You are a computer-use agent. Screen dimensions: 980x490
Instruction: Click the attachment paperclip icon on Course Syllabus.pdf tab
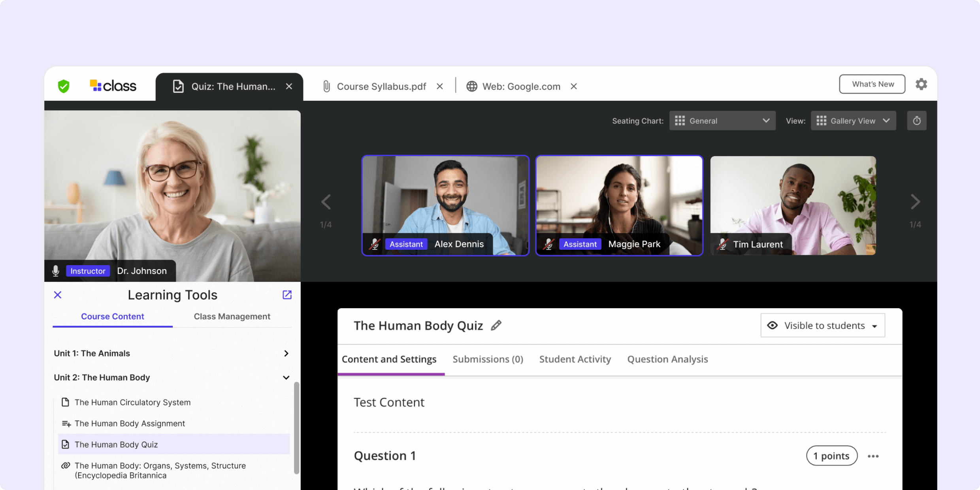pyautogui.click(x=326, y=86)
